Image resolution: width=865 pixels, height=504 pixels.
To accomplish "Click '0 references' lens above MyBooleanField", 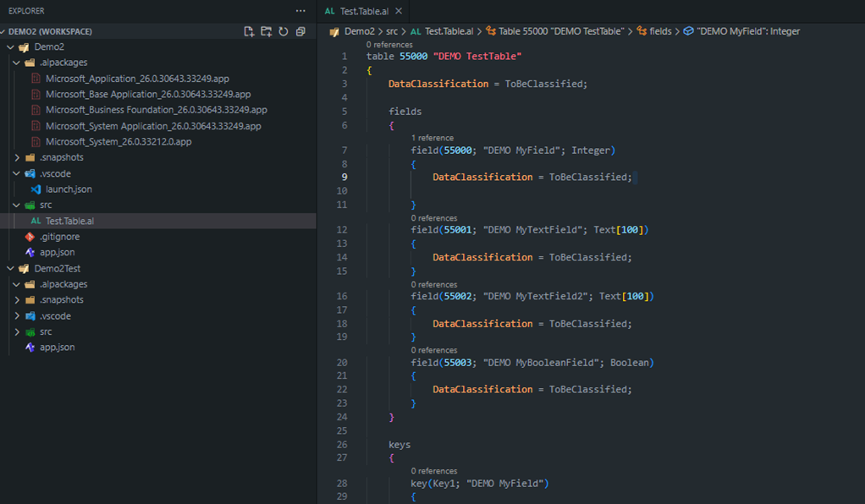I will coord(433,350).
